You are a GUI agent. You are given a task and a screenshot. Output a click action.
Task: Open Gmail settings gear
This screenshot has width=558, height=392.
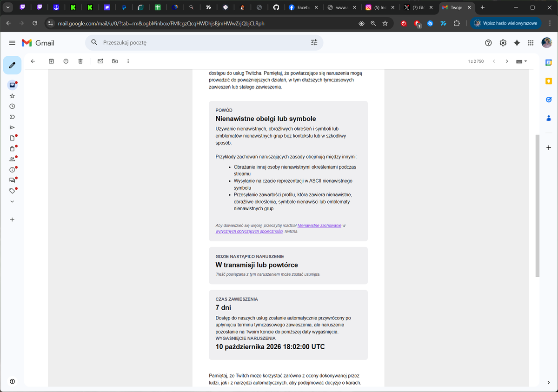point(503,43)
